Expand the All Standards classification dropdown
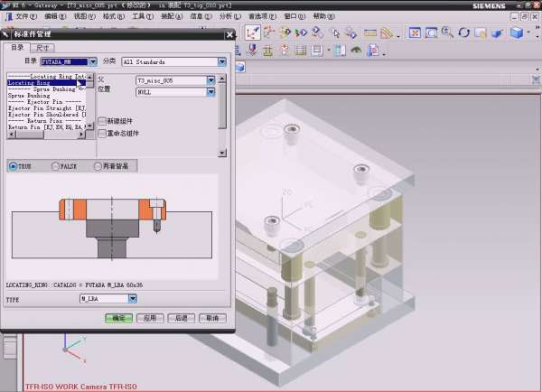The height and width of the screenshot is (392, 542). point(220,61)
